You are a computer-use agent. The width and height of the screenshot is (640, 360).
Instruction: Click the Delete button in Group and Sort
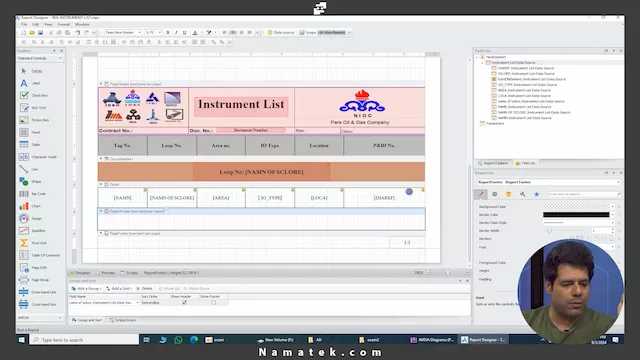click(x=144, y=289)
